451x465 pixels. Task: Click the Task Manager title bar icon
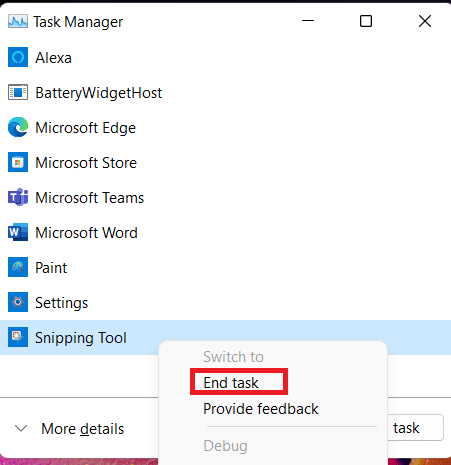18,22
